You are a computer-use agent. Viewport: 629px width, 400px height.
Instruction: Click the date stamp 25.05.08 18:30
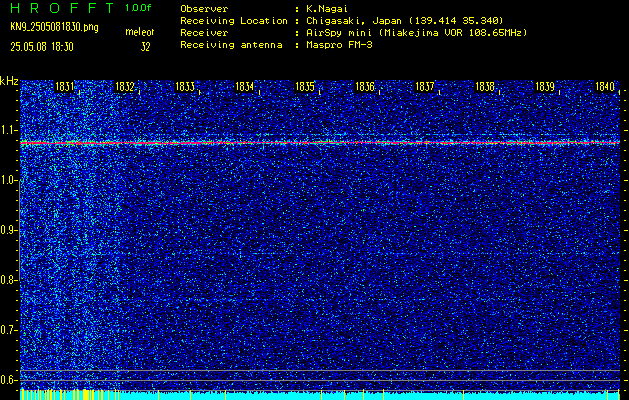click(x=42, y=47)
